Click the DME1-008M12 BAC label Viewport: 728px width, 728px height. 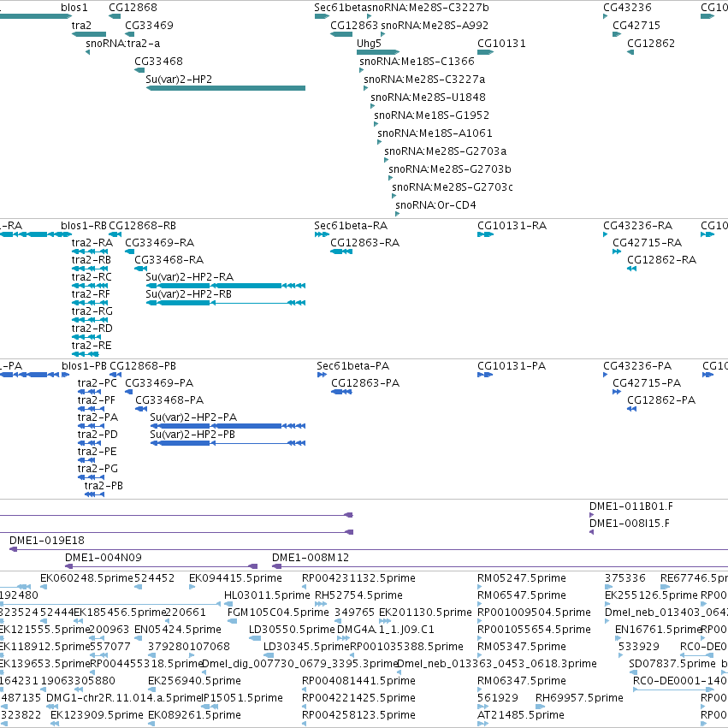(x=311, y=558)
